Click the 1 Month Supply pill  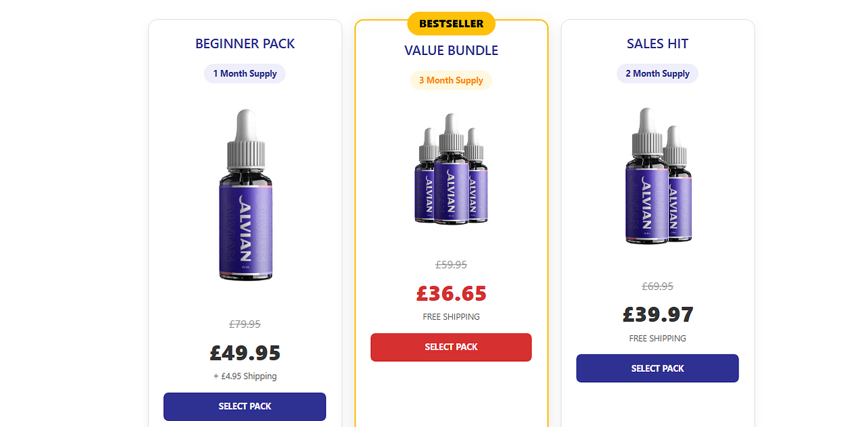pyautogui.click(x=245, y=73)
